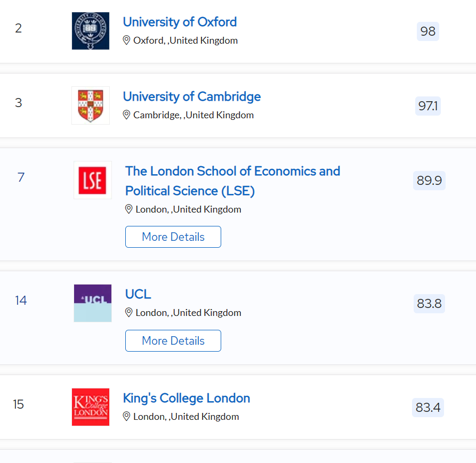476x463 pixels.
Task: Click the location pin icon beside Oxford
Action: [126, 40]
